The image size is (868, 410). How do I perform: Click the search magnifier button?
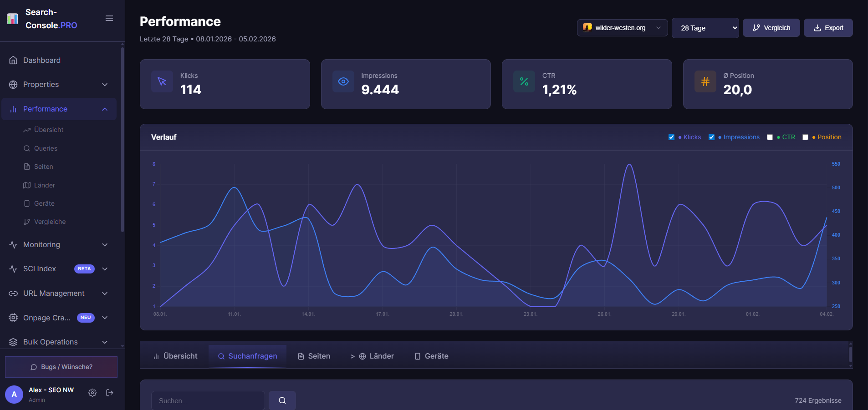click(282, 400)
